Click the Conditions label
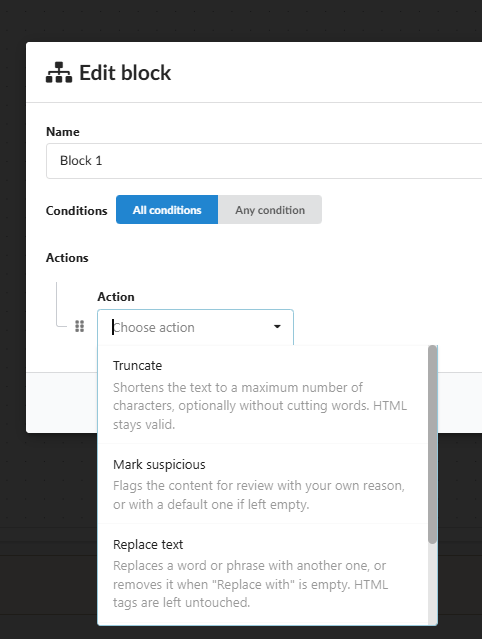 point(77,211)
